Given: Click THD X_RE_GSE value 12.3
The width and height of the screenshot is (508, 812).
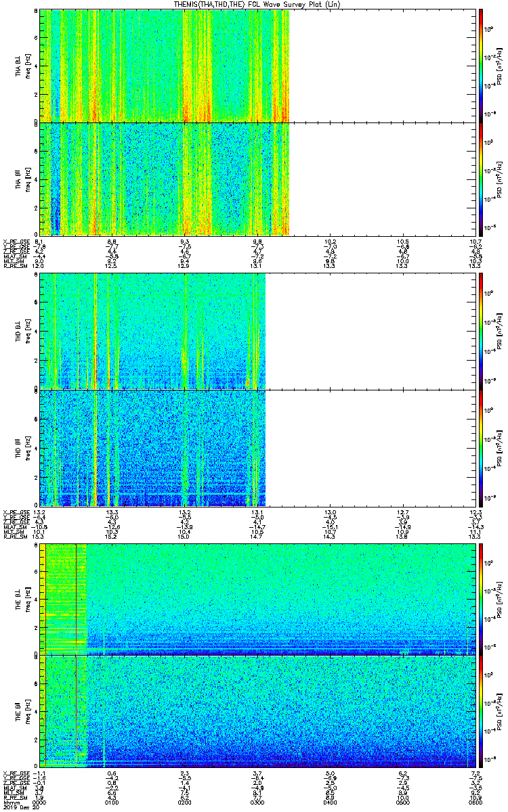Looking at the screenshot, I should 475,512.
